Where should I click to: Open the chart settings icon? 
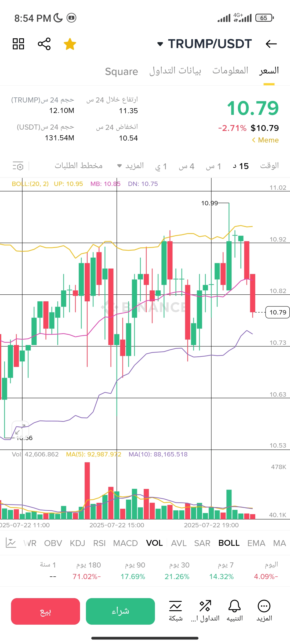(18, 166)
